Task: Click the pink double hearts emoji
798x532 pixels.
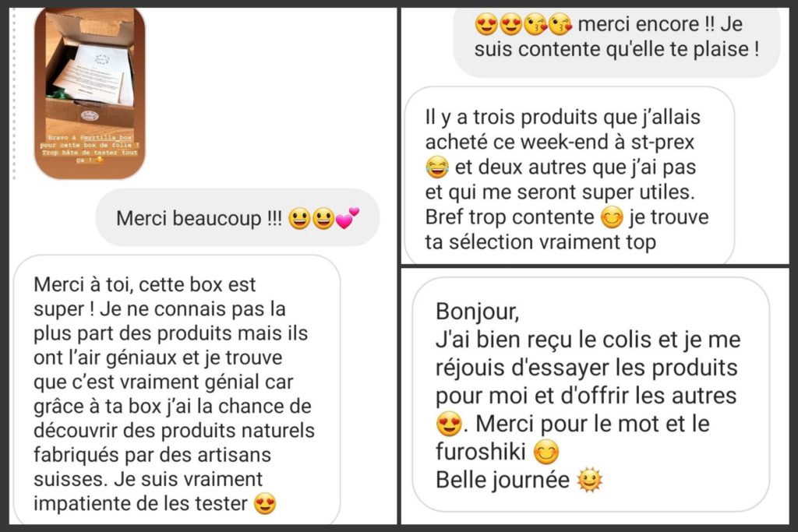Action: click(347, 218)
